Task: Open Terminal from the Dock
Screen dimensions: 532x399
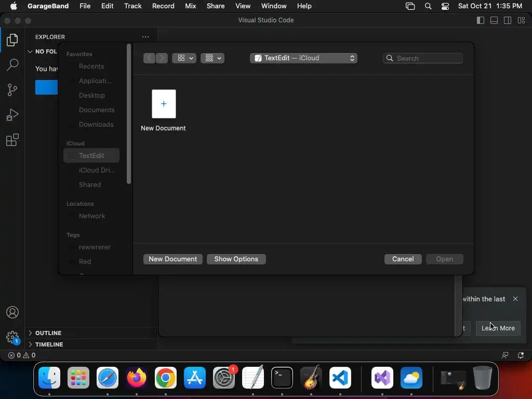Action: pyautogui.click(x=282, y=378)
